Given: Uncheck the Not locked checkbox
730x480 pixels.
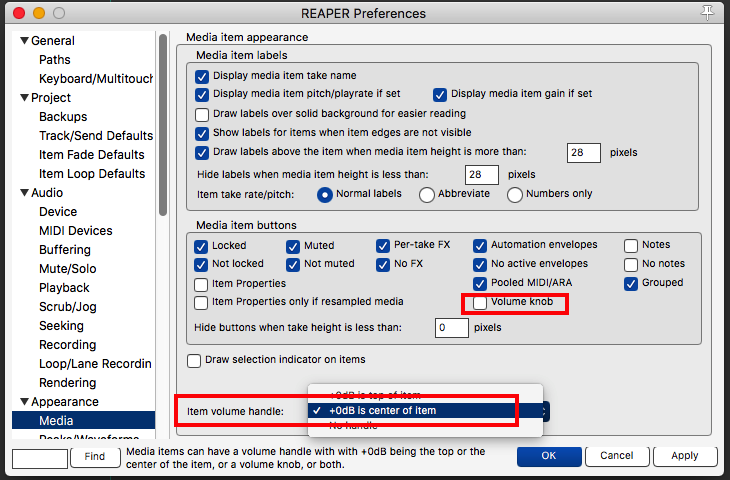Looking at the screenshot, I should click(x=201, y=264).
